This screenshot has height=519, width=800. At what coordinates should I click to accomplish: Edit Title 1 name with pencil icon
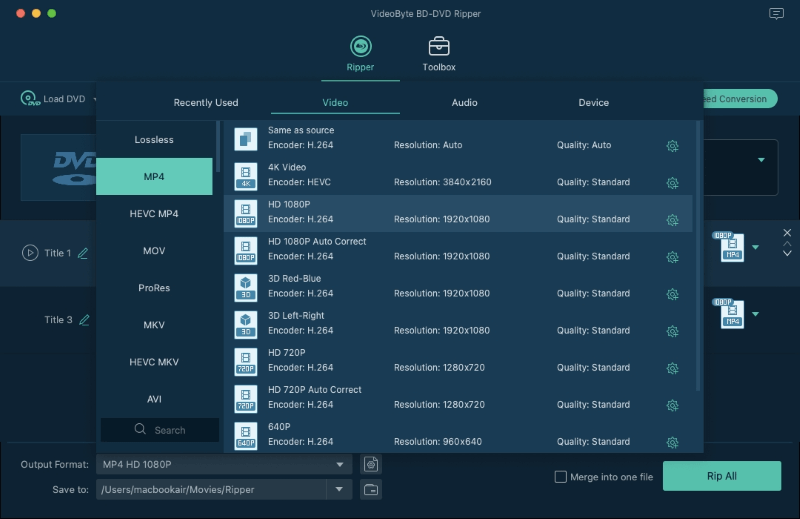coord(83,253)
